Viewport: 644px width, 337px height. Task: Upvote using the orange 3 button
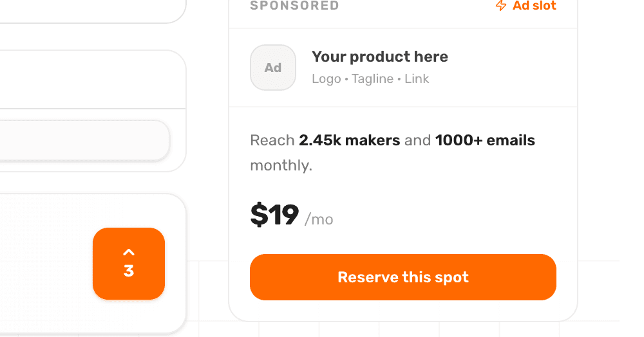tap(129, 264)
